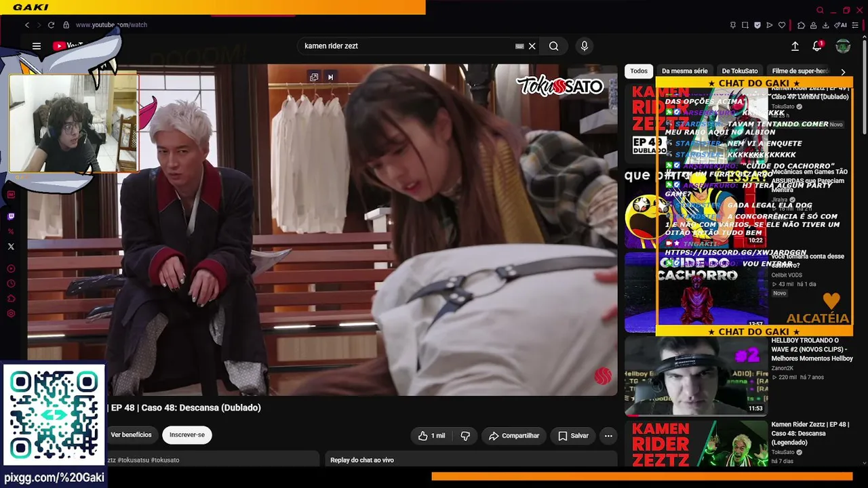Click the address bar URL www.youtube.com/watch

[x=111, y=25]
